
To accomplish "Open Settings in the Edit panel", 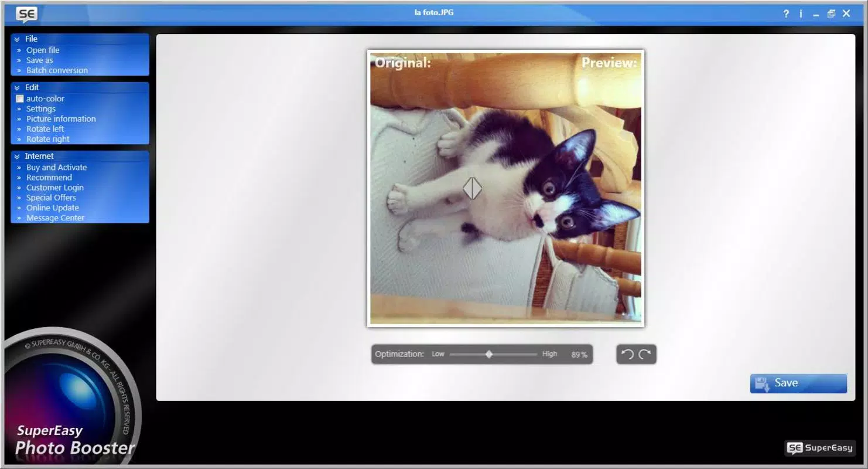I will (x=41, y=109).
